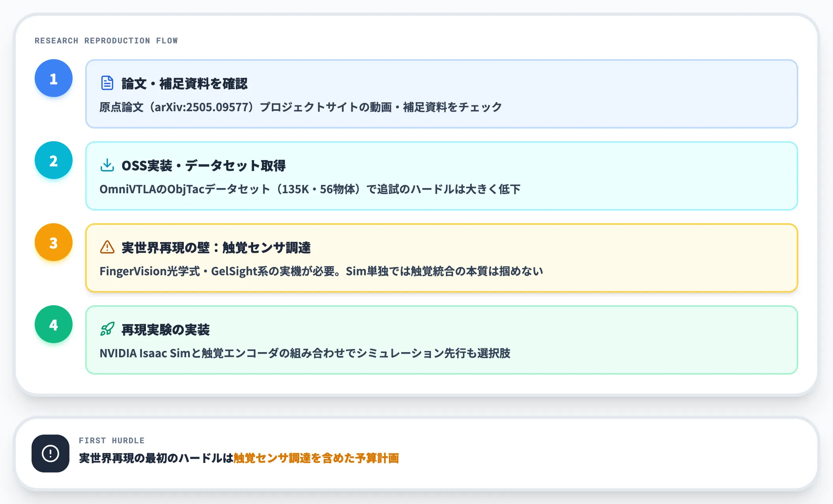833x504 pixels.
Task: Click the warning triangle icon in step 3
Action: click(107, 247)
